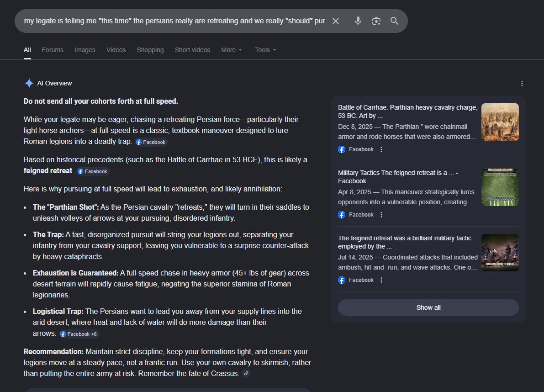Click the dark cavalry thumbnail for brilliant military tactic
This screenshot has width=544, height=392.
pos(500,253)
